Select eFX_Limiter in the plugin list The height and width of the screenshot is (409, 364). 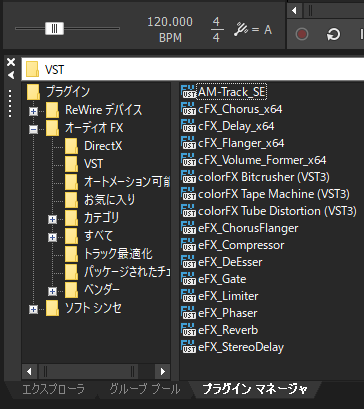click(x=228, y=296)
